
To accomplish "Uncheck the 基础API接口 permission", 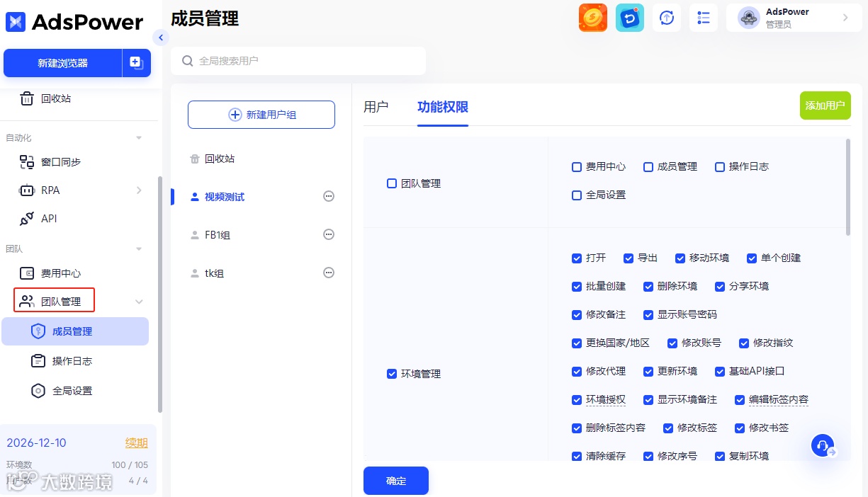I will (x=720, y=372).
